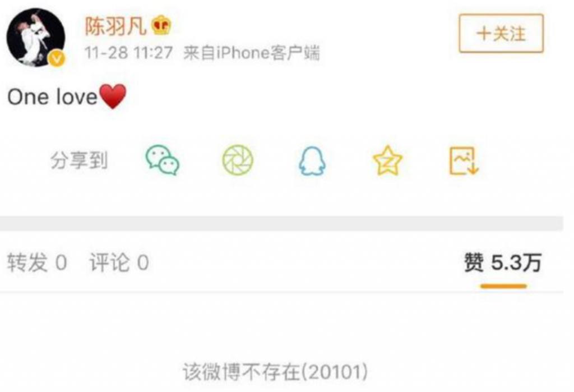Image resolution: width=574 pixels, height=392 pixels.
Task: Share the post to WeChat
Action: tap(163, 160)
